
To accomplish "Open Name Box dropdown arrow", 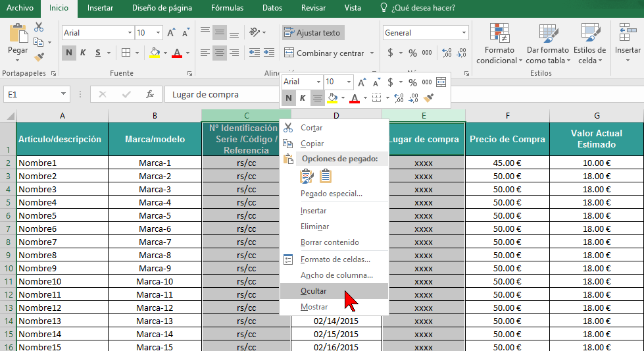I will tap(63, 95).
